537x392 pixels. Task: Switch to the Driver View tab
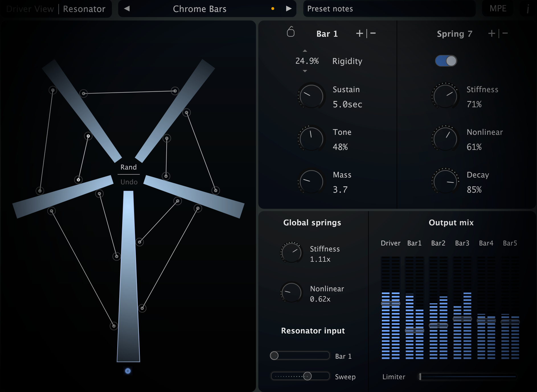30,9
